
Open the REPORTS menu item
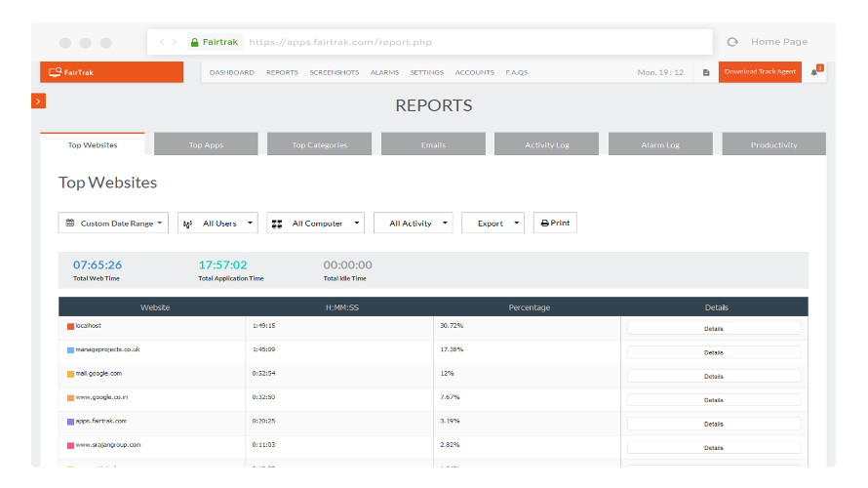pyautogui.click(x=282, y=72)
